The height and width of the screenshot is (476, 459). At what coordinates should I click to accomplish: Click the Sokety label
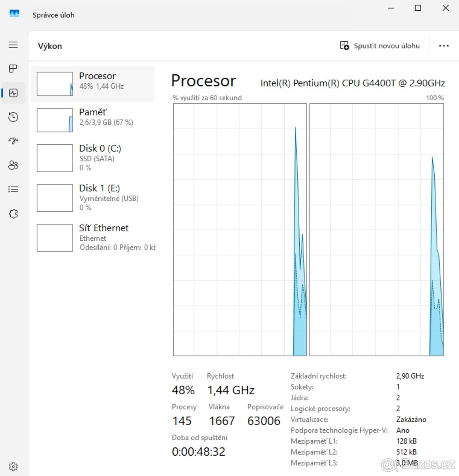302,387
